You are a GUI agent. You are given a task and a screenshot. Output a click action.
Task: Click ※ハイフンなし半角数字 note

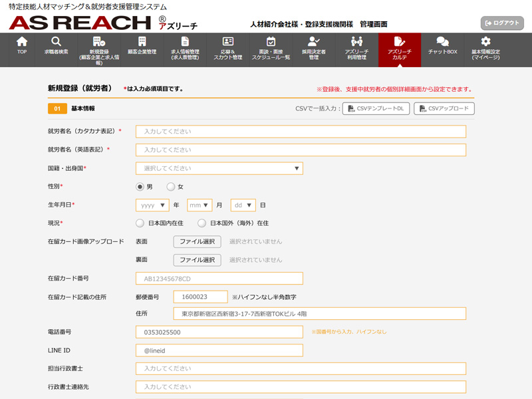pos(264,297)
